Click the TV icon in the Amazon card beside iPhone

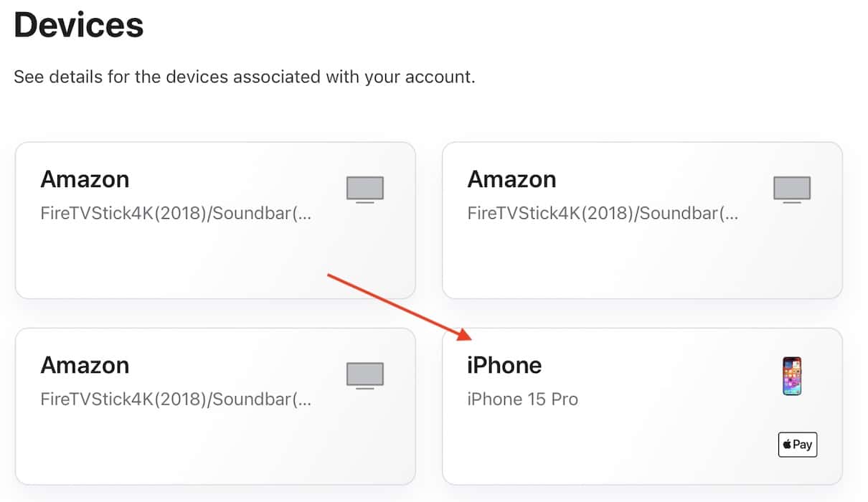click(365, 376)
